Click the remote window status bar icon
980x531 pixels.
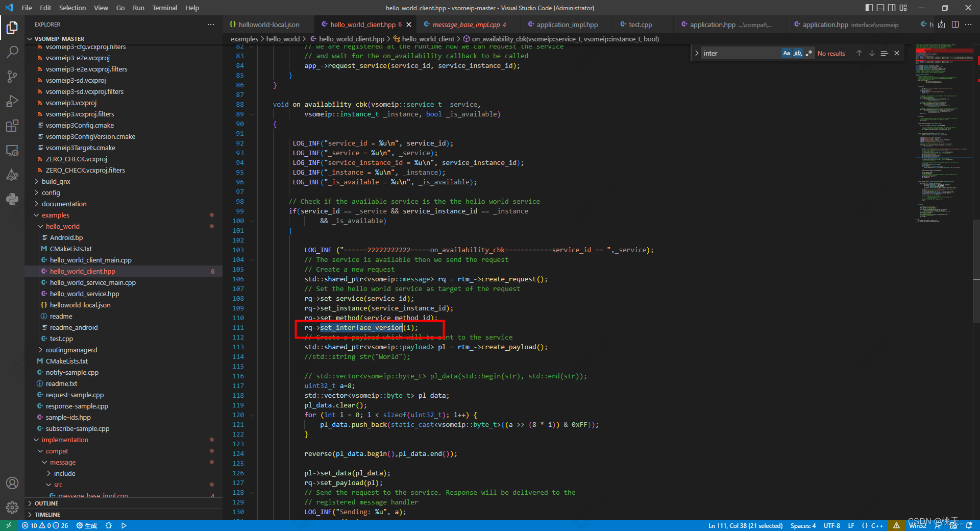(9, 525)
